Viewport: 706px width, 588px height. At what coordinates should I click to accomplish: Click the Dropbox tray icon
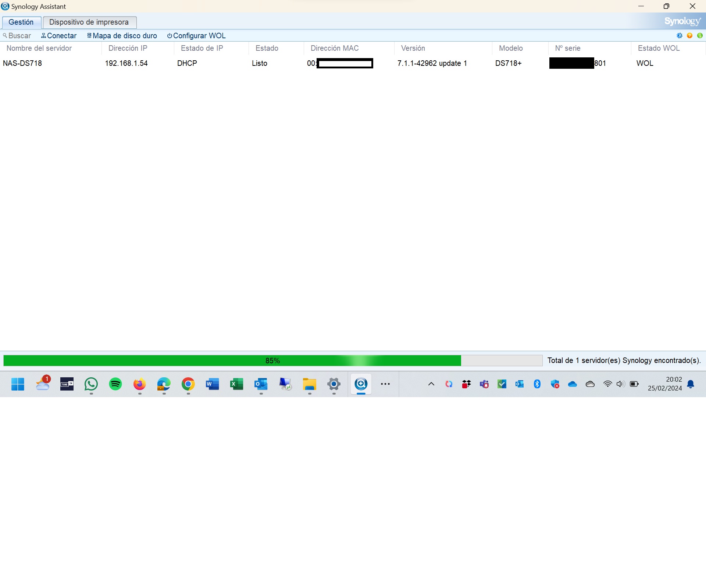(x=467, y=384)
